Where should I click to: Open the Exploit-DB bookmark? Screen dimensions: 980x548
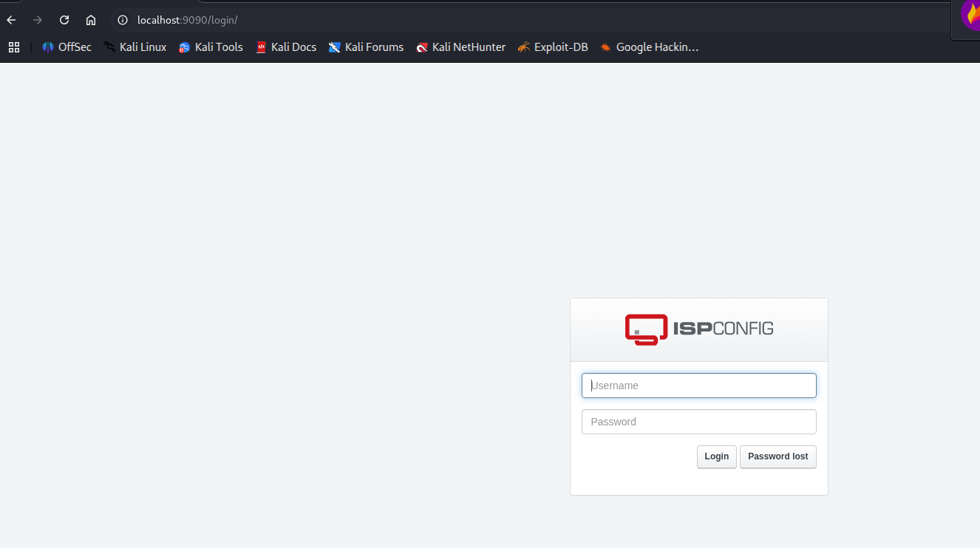pos(553,47)
